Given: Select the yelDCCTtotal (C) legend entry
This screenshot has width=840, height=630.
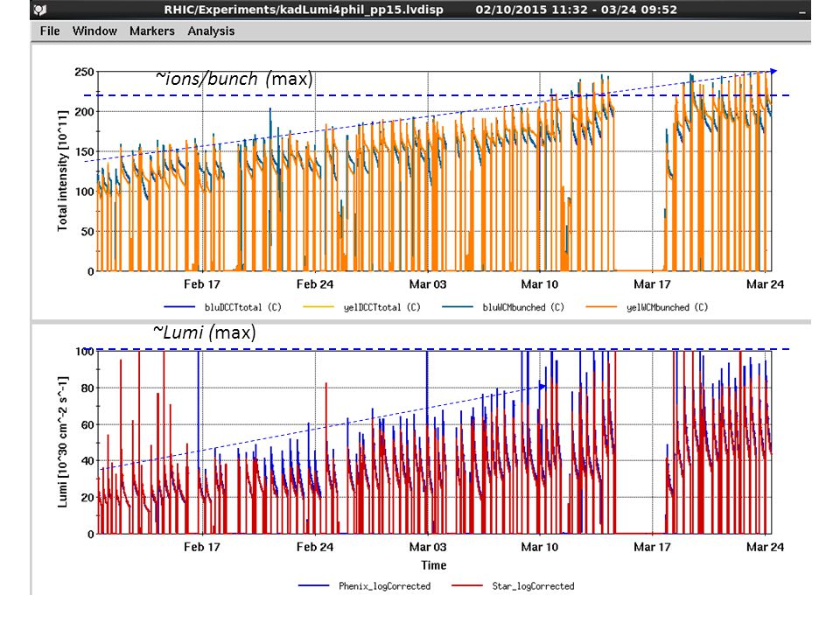Looking at the screenshot, I should tap(382, 307).
